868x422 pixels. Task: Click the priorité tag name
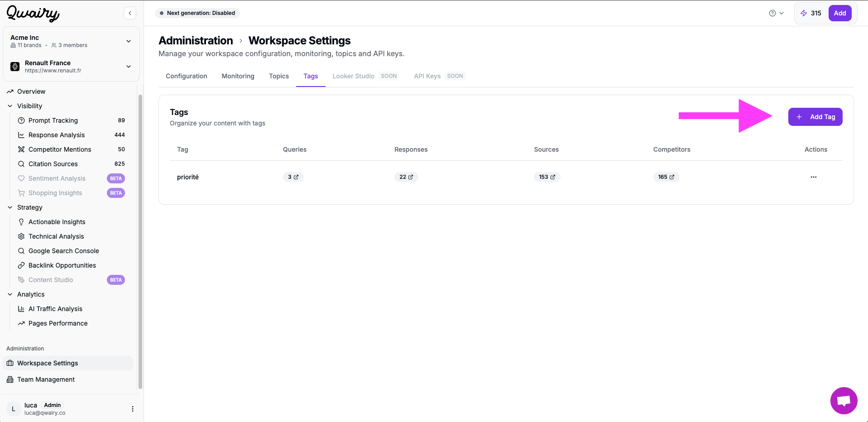click(188, 177)
